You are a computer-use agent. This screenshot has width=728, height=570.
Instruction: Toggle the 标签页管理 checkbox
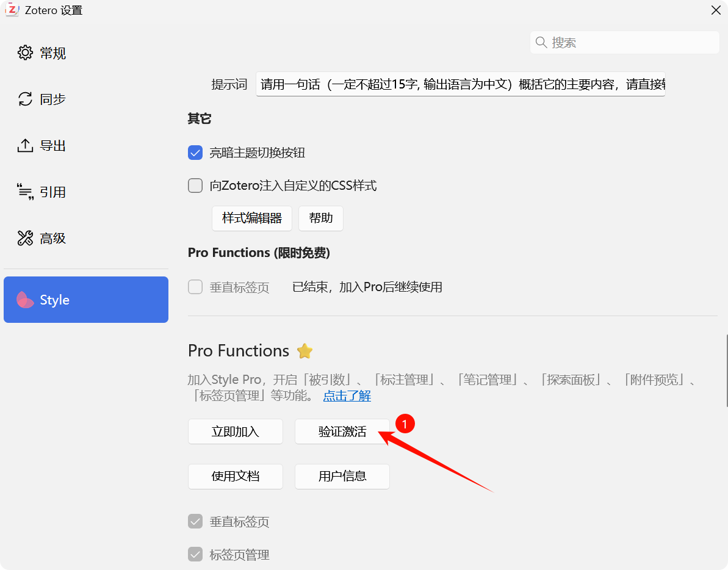tap(195, 554)
